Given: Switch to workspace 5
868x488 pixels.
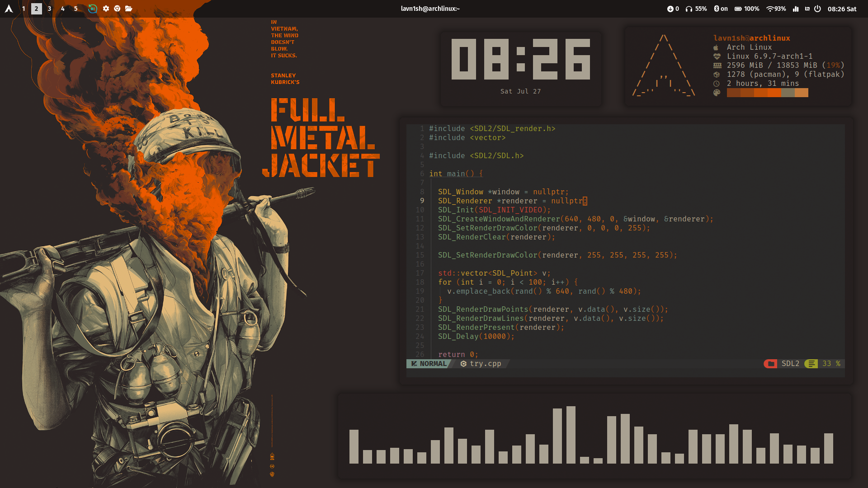Looking at the screenshot, I should coord(75,9).
